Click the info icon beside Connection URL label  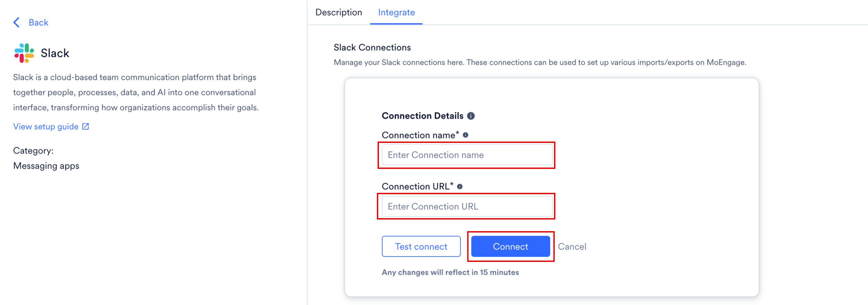click(460, 186)
